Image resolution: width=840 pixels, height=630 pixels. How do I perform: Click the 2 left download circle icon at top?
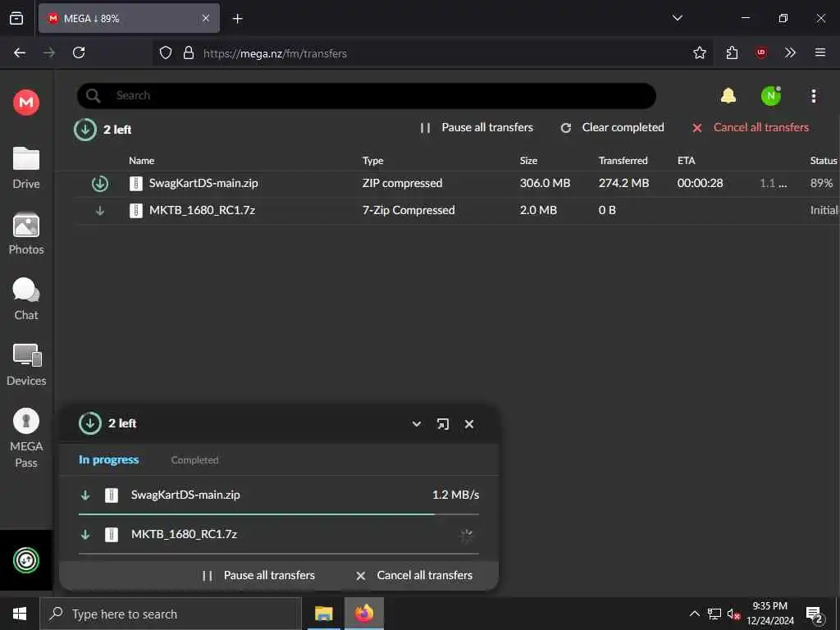84,129
